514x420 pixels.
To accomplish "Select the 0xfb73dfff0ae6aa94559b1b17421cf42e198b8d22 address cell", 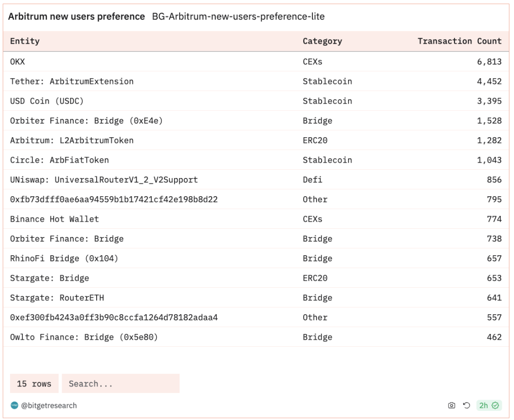I will click(114, 199).
